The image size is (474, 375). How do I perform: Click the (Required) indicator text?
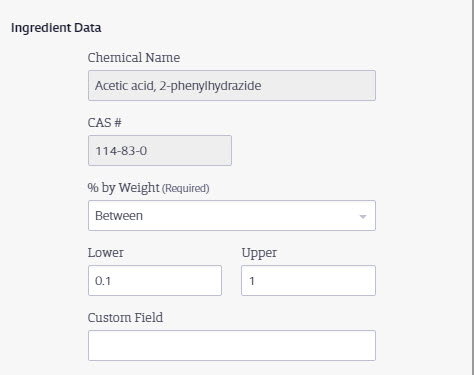tap(186, 188)
